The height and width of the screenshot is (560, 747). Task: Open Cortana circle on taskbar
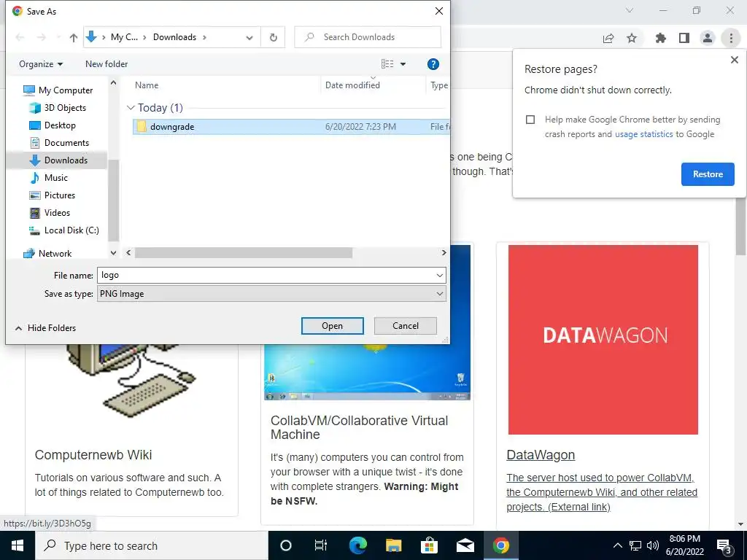pyautogui.click(x=285, y=545)
